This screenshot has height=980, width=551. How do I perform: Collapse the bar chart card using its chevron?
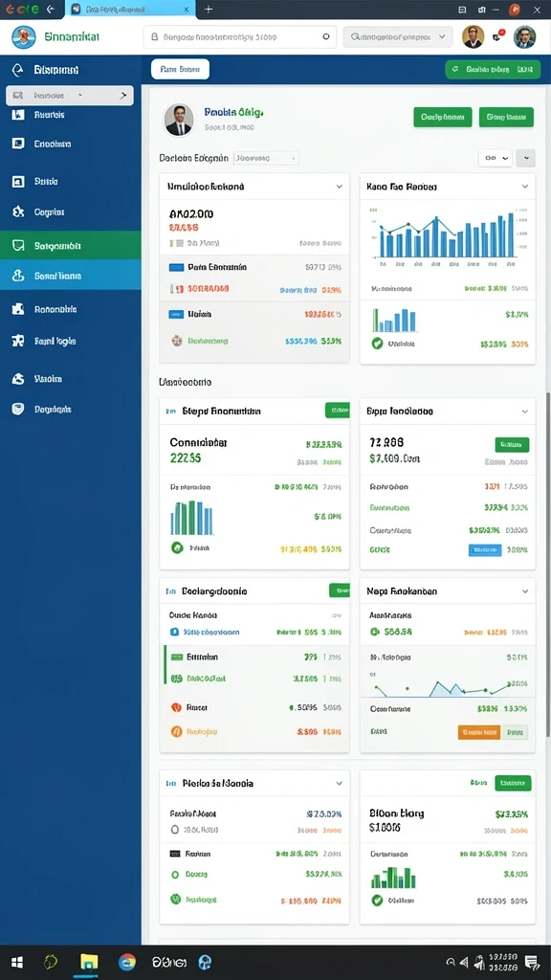tap(525, 187)
